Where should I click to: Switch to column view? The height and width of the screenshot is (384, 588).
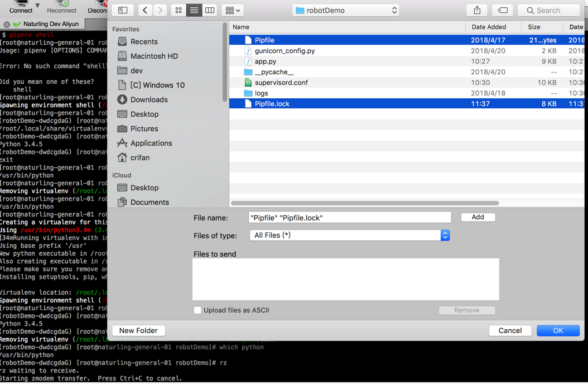tap(210, 10)
